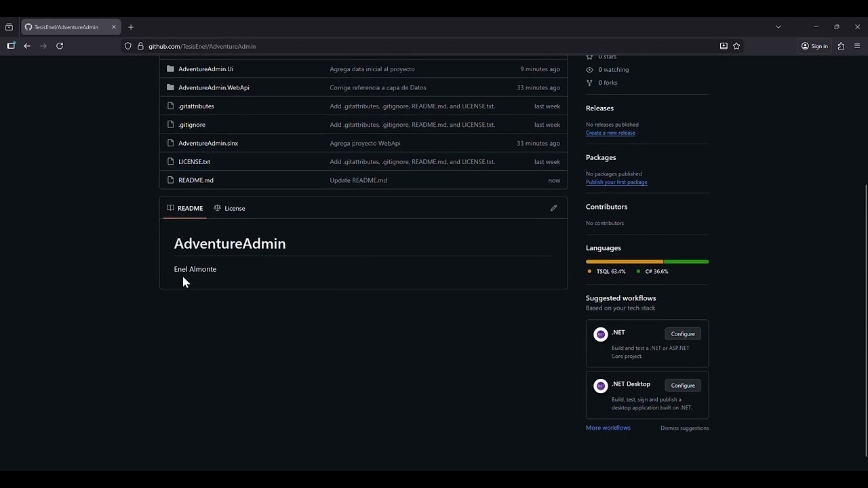Click More workflows link
Screen dimensions: 868x488
[608, 428]
